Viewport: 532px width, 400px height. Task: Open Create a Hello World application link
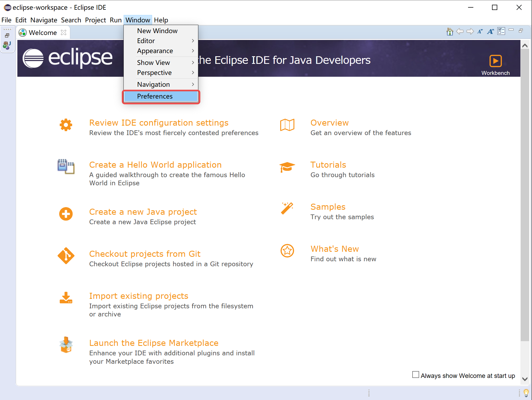click(155, 165)
